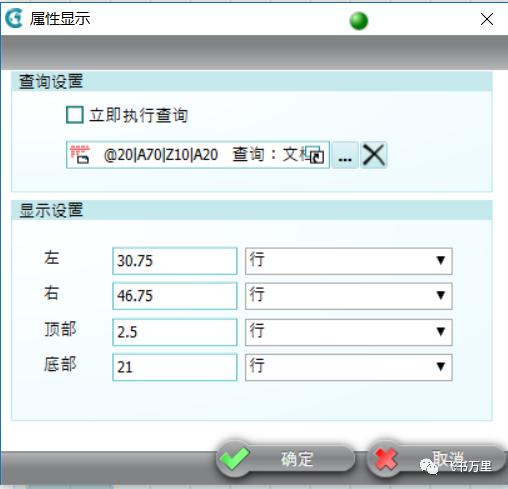Click the 右 value field 46.75
This screenshot has height=489, width=508.
click(x=175, y=296)
